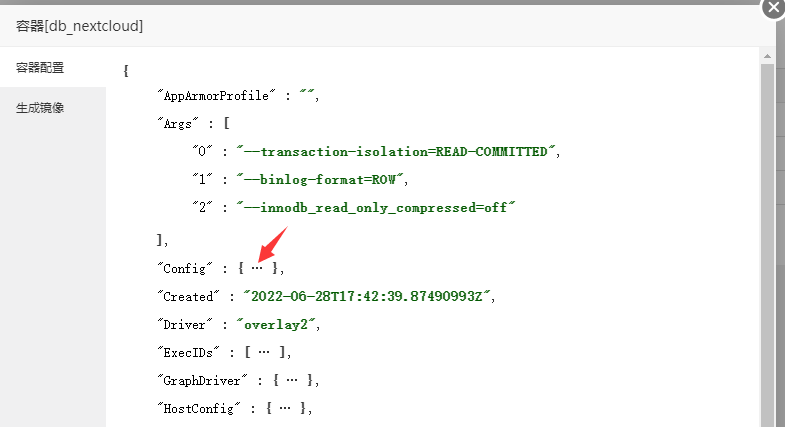Click the "AppArmorProfile" key
The width and height of the screenshot is (785, 427).
(x=215, y=96)
